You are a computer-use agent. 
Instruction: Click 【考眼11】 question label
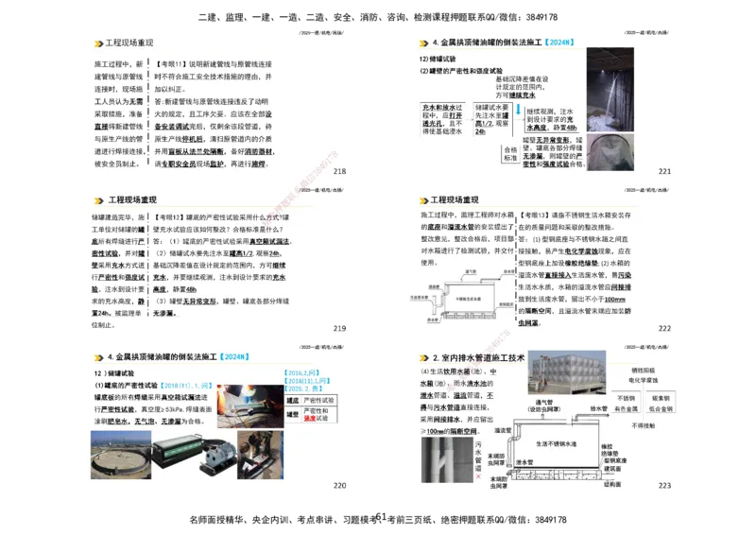[x=171, y=64]
